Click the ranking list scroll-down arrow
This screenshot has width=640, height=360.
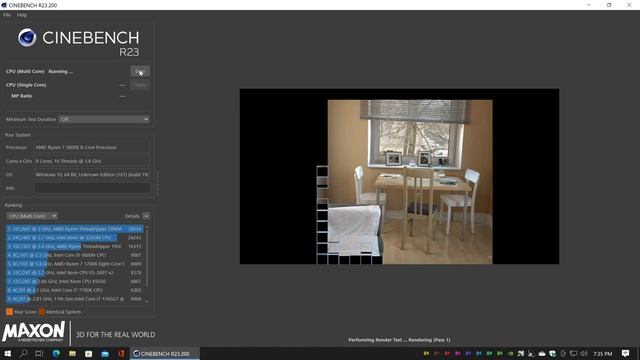(147, 302)
